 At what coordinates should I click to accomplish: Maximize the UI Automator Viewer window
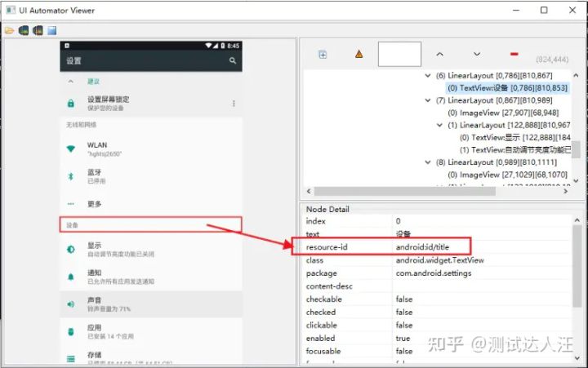pyautogui.click(x=544, y=10)
